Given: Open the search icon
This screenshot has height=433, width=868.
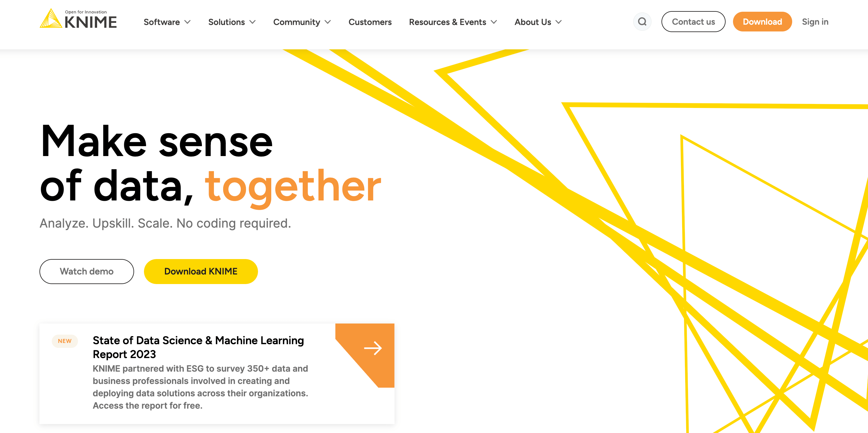Looking at the screenshot, I should (641, 22).
